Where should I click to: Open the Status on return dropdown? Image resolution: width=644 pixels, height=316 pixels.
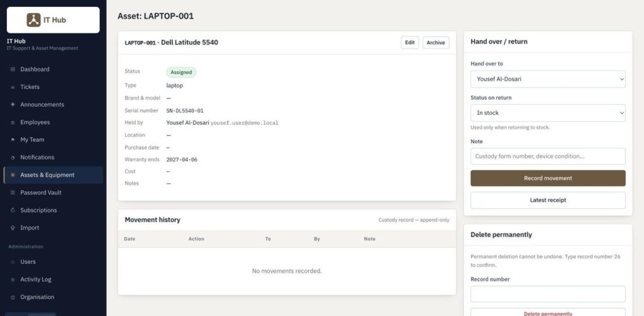point(548,113)
